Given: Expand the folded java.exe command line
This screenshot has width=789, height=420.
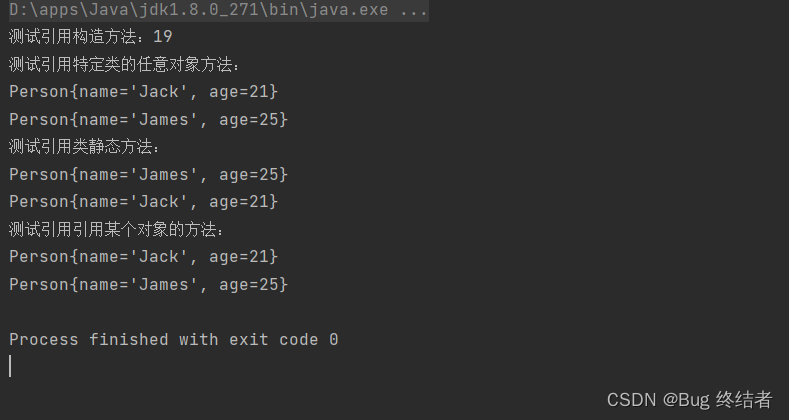Looking at the screenshot, I should 218,12.
